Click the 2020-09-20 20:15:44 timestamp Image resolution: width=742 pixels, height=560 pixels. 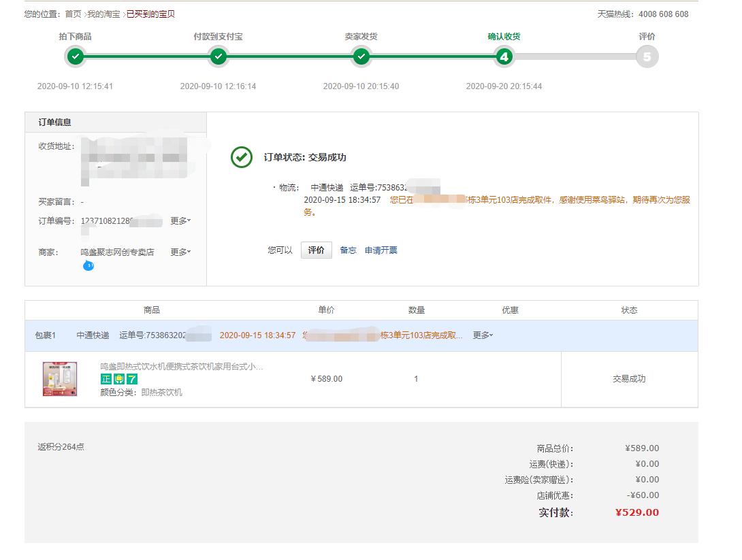pos(504,86)
